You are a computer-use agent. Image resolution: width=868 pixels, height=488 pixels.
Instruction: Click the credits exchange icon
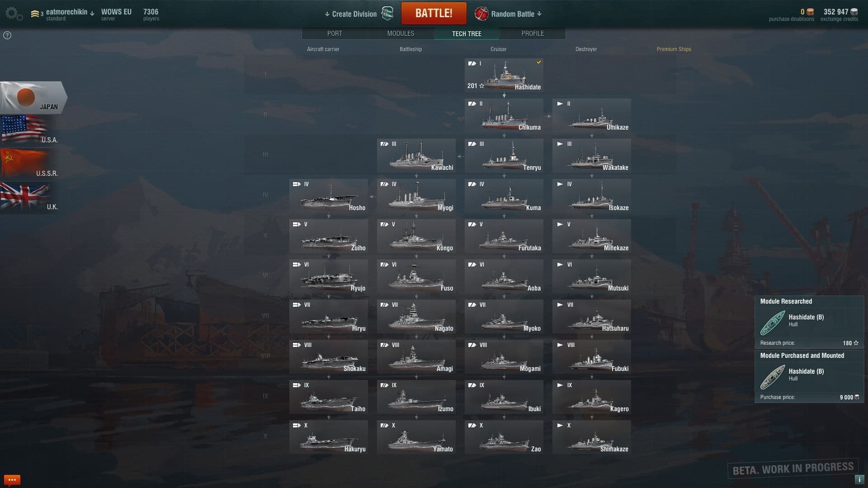click(x=854, y=12)
